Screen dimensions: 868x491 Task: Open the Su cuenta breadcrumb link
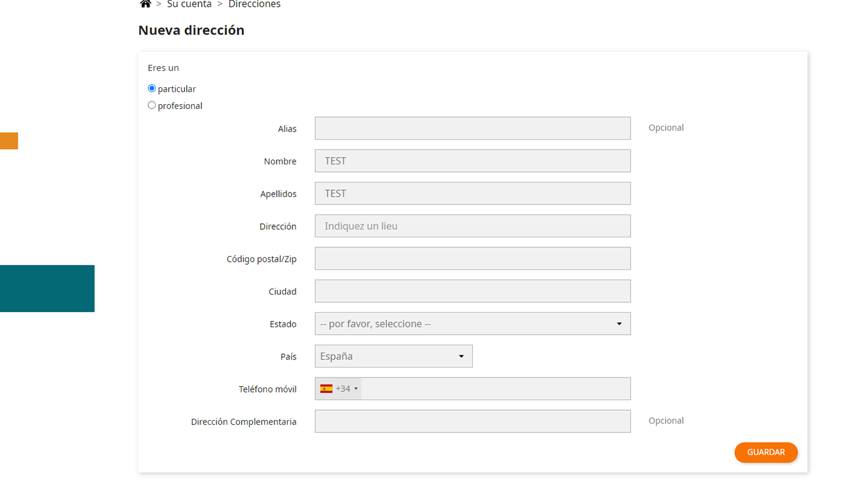pyautogui.click(x=189, y=4)
